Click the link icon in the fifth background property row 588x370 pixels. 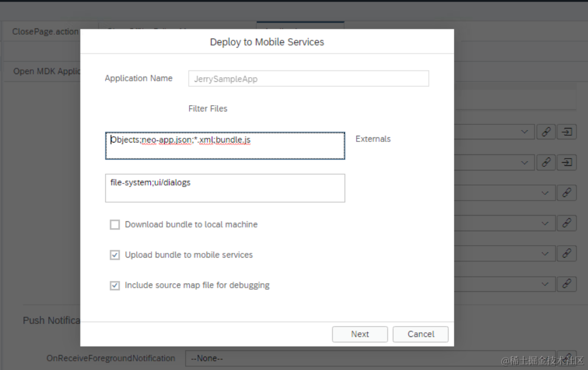(x=567, y=254)
